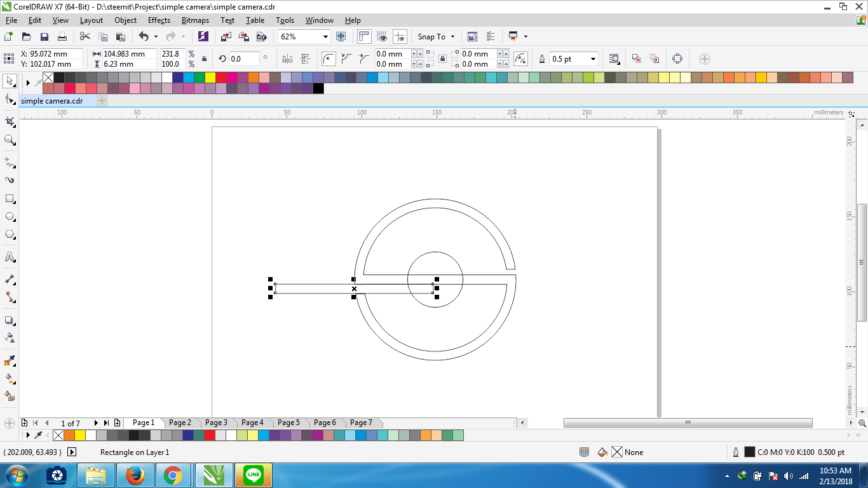Undo the last action
Viewport: 868px width, 488px height.
143,37
